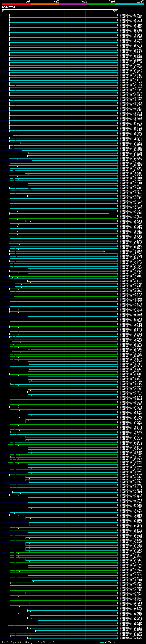The width and height of the screenshot is (146, 644).
Task: Open hit UniRef100_Q39141
Action: click(131, 249)
